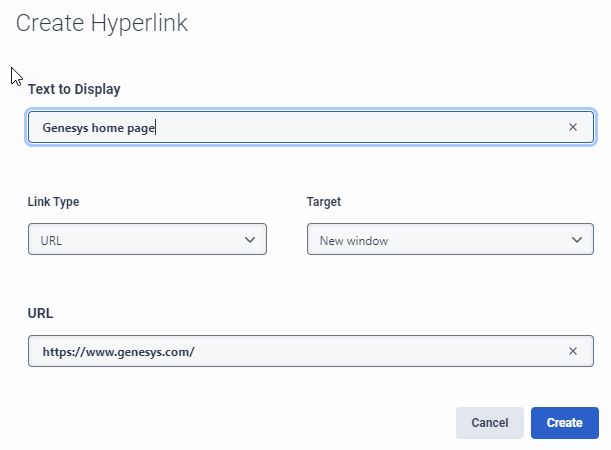Click the Create button

pos(565,423)
